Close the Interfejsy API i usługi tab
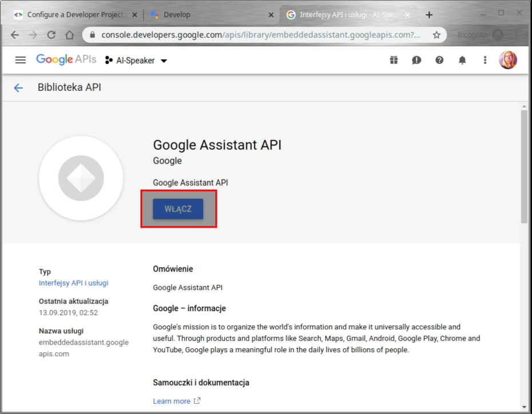 click(407, 15)
